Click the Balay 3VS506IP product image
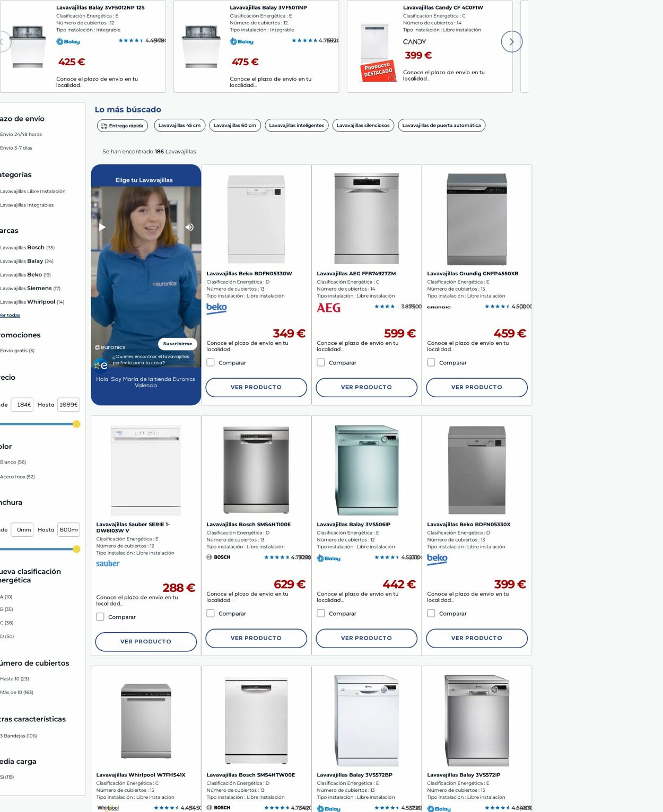The width and height of the screenshot is (663, 812). [x=367, y=469]
